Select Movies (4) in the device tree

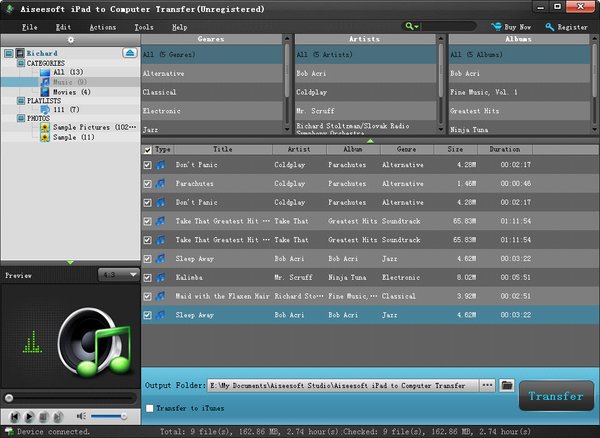(70, 92)
